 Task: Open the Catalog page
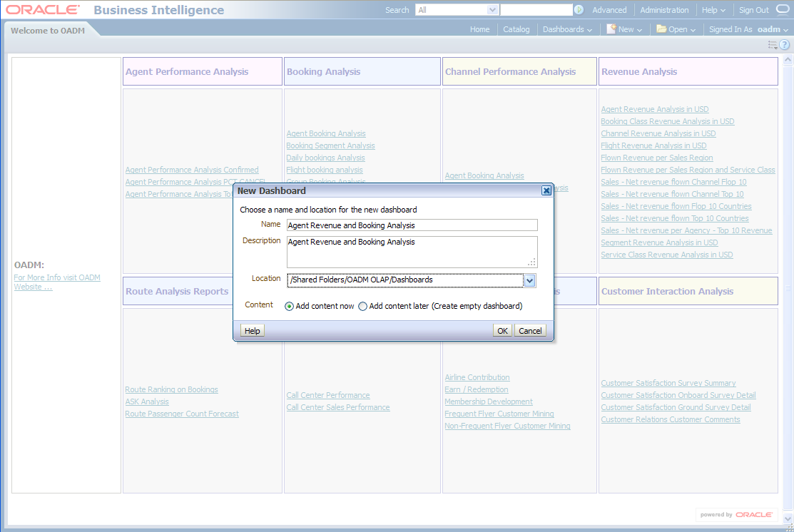click(516, 29)
